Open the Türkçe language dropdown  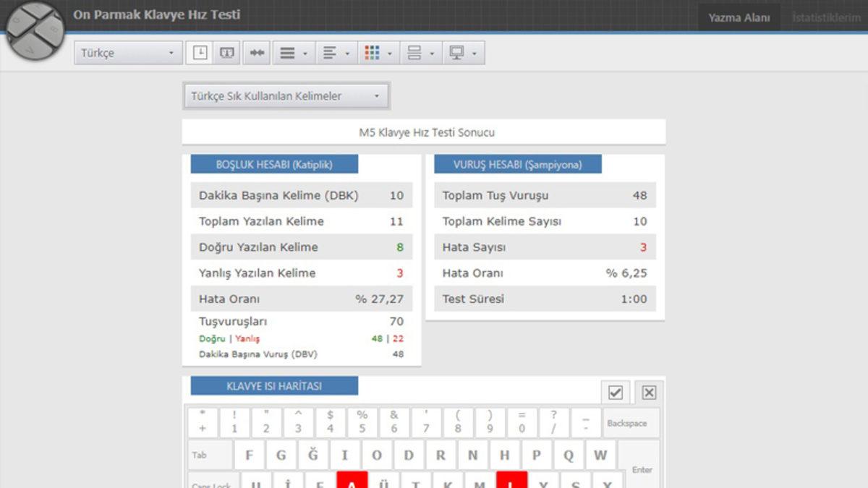click(128, 53)
